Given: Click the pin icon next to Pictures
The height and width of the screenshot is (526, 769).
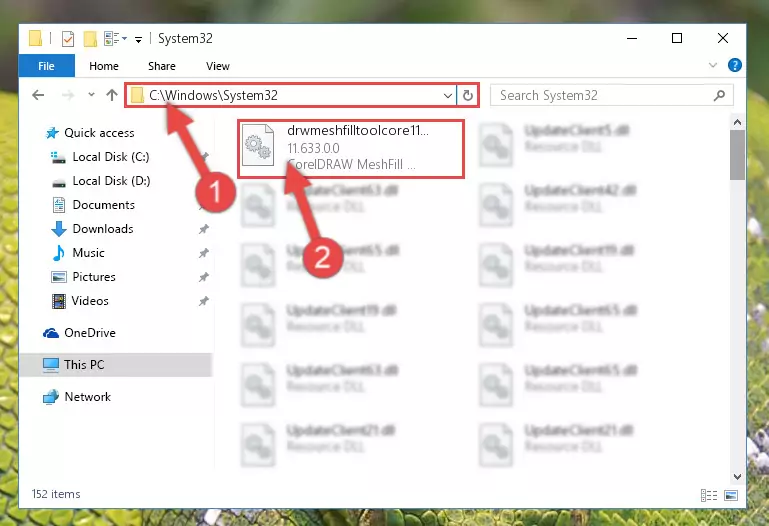Looking at the screenshot, I should 204,277.
